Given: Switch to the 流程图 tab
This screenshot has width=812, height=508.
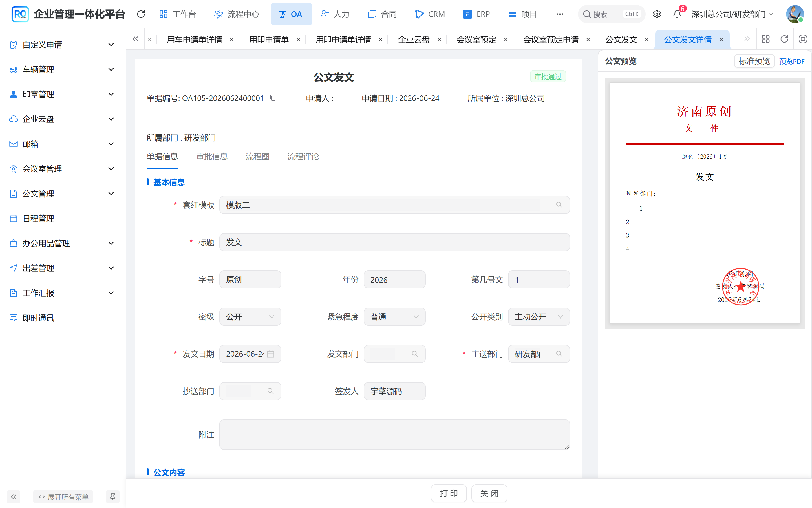Looking at the screenshot, I should [x=257, y=157].
